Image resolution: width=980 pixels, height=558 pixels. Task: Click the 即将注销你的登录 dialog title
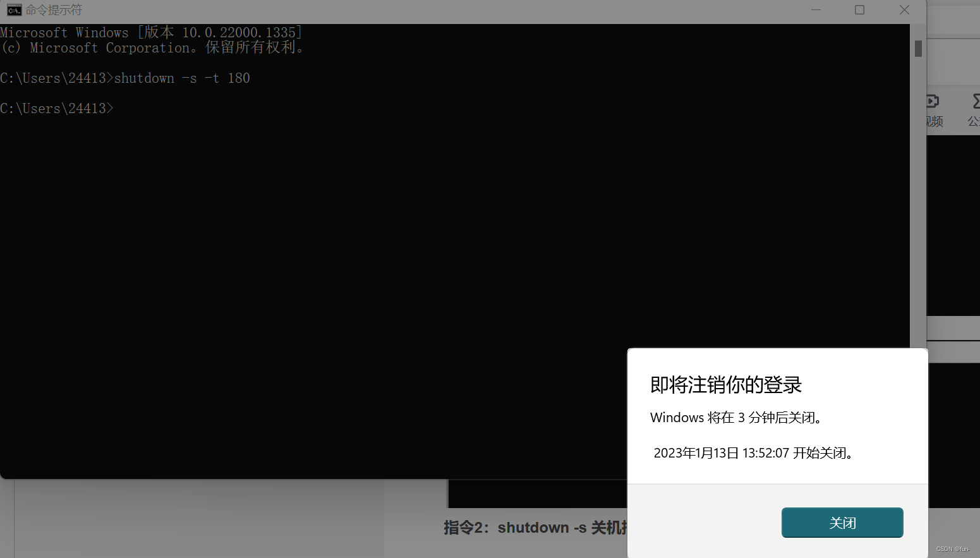pyautogui.click(x=725, y=384)
